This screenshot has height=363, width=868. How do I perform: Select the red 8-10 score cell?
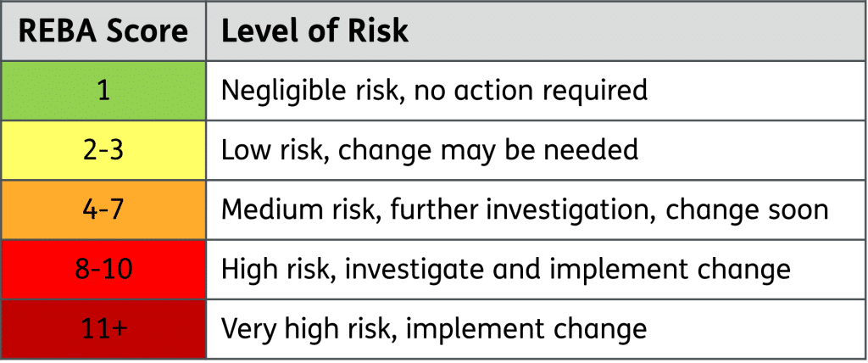click(x=103, y=269)
